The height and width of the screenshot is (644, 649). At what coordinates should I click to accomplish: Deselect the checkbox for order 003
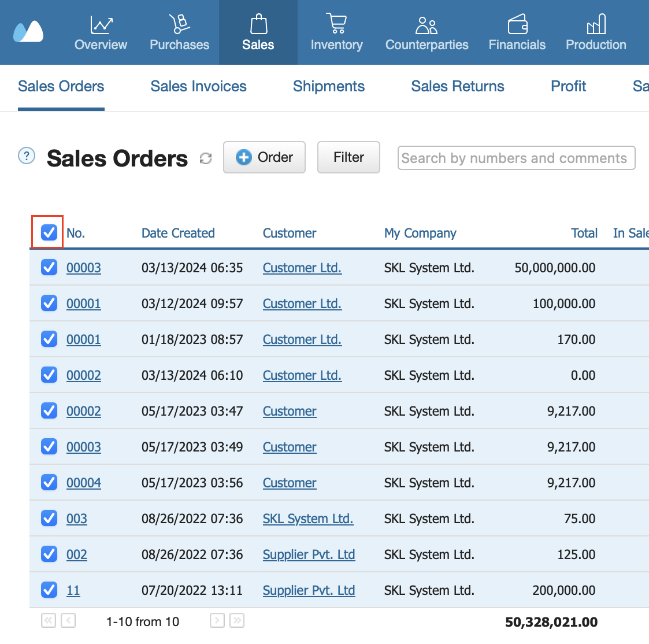(x=49, y=518)
